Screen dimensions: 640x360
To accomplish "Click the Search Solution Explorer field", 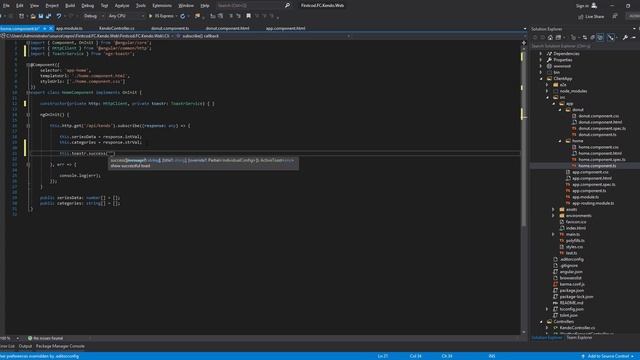I will (x=584, y=46).
